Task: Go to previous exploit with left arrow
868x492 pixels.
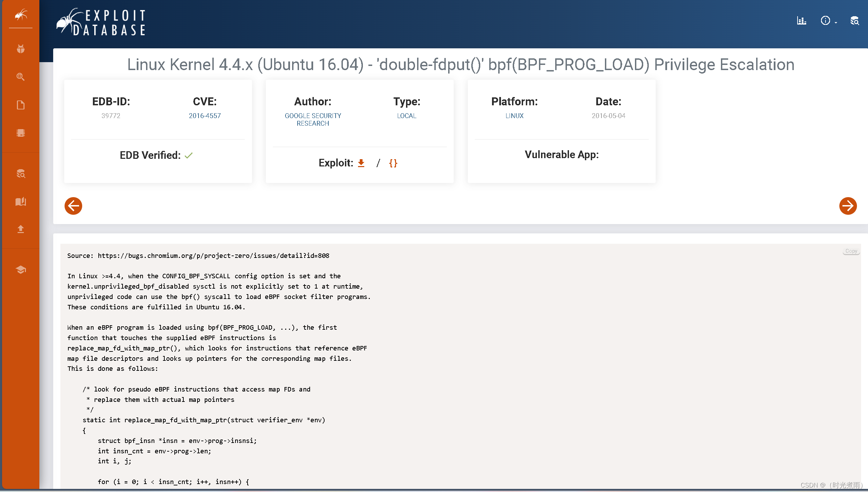Action: tap(73, 206)
